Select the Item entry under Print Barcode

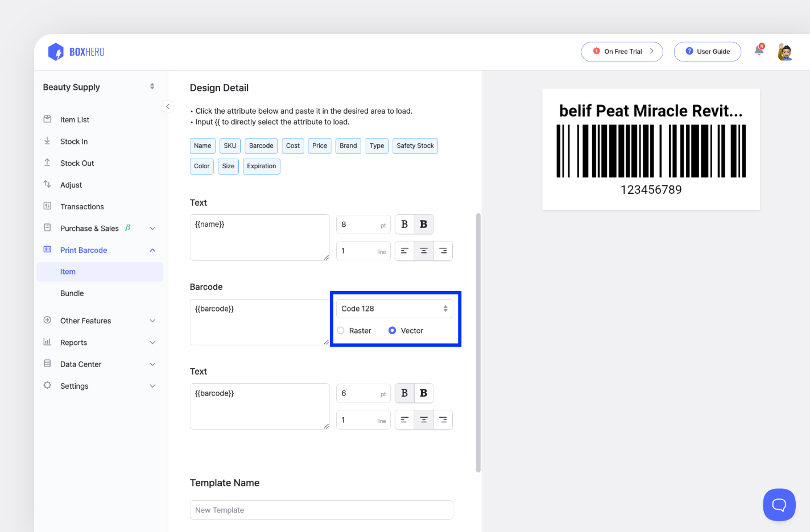pyautogui.click(x=68, y=271)
